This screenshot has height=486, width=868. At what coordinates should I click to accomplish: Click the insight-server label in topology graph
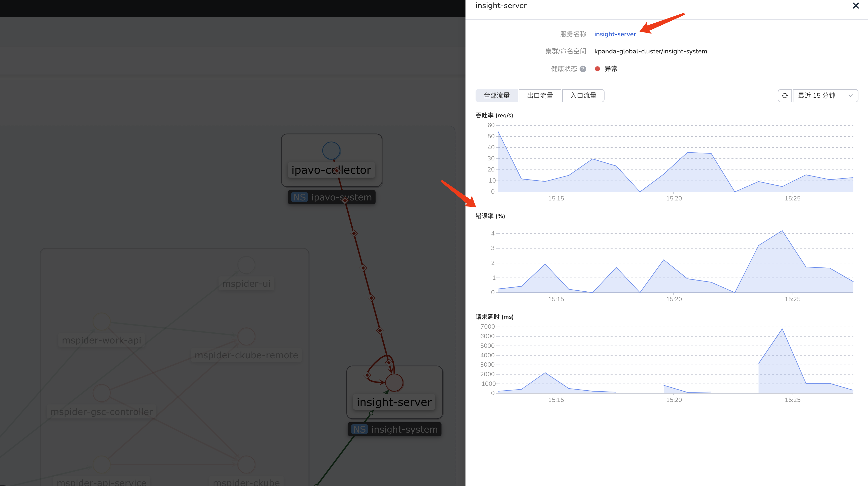click(x=394, y=402)
